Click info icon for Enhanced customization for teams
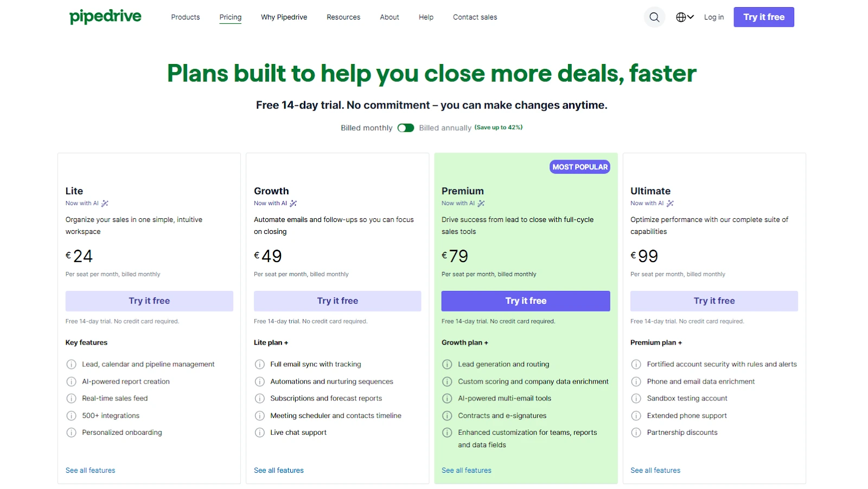The height and width of the screenshot is (489, 868). tap(447, 433)
